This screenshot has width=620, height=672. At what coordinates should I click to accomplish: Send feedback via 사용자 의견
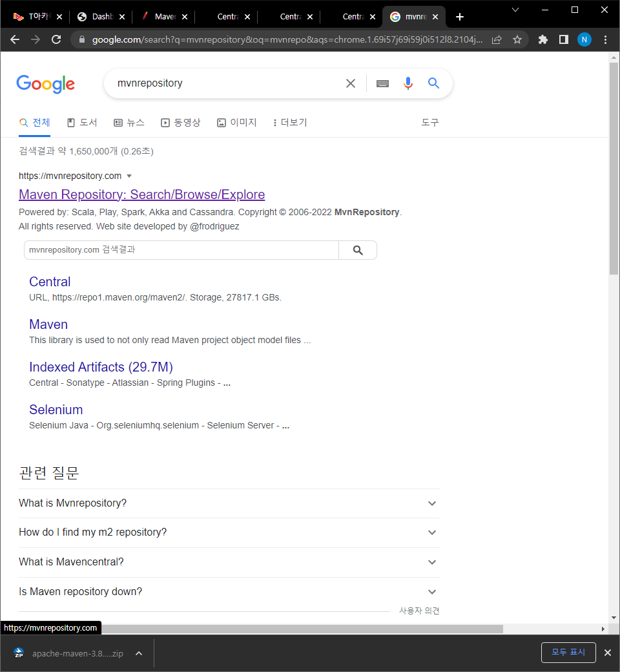coord(419,611)
